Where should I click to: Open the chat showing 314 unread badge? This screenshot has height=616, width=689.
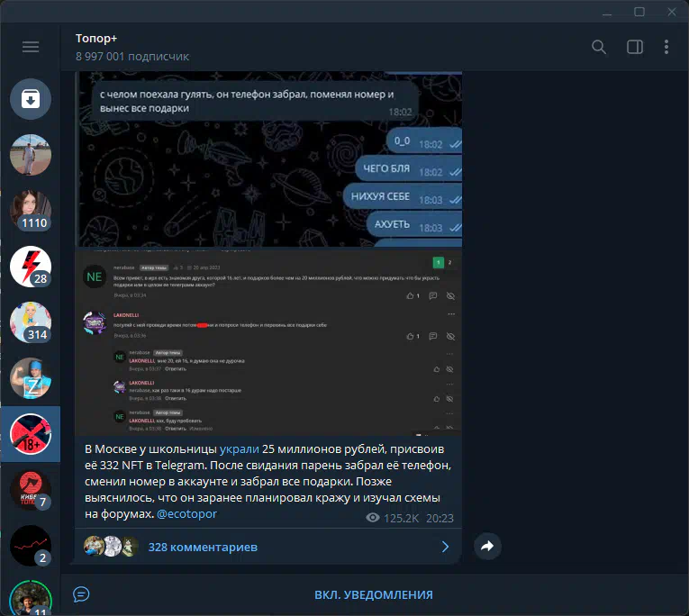[x=31, y=322]
